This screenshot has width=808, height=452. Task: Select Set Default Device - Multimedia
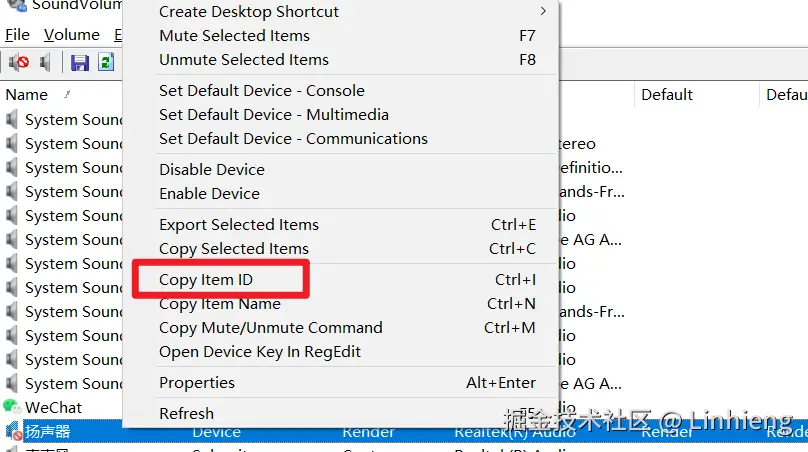coord(274,115)
